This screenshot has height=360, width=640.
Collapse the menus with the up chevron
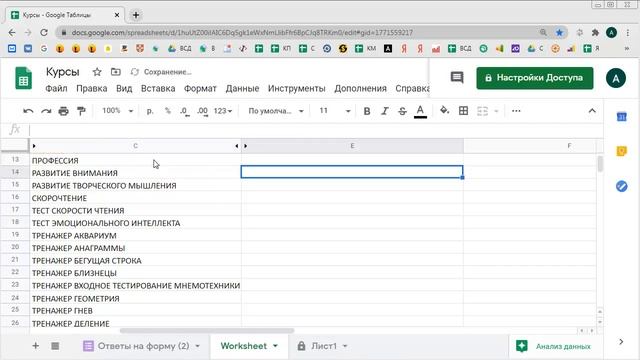(x=592, y=111)
